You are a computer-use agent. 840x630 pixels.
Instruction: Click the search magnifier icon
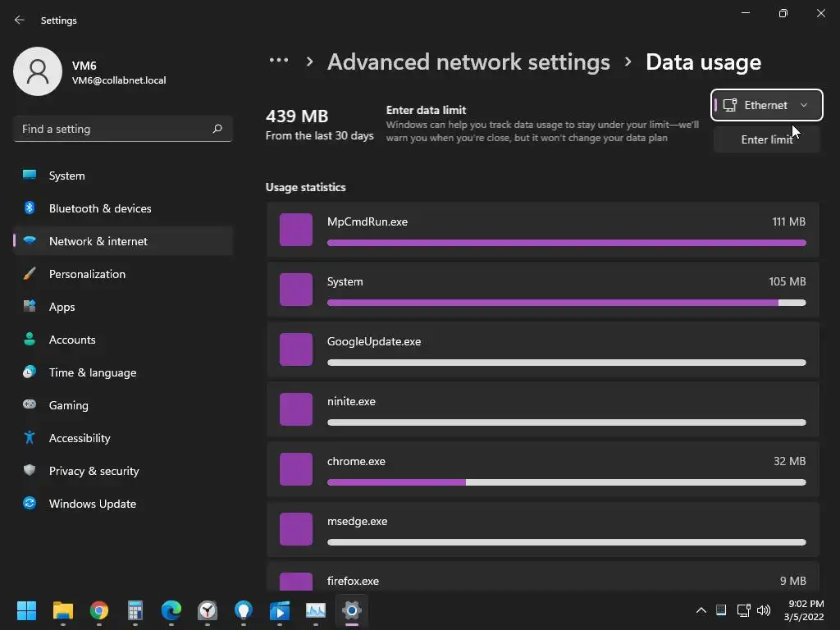pyautogui.click(x=217, y=129)
